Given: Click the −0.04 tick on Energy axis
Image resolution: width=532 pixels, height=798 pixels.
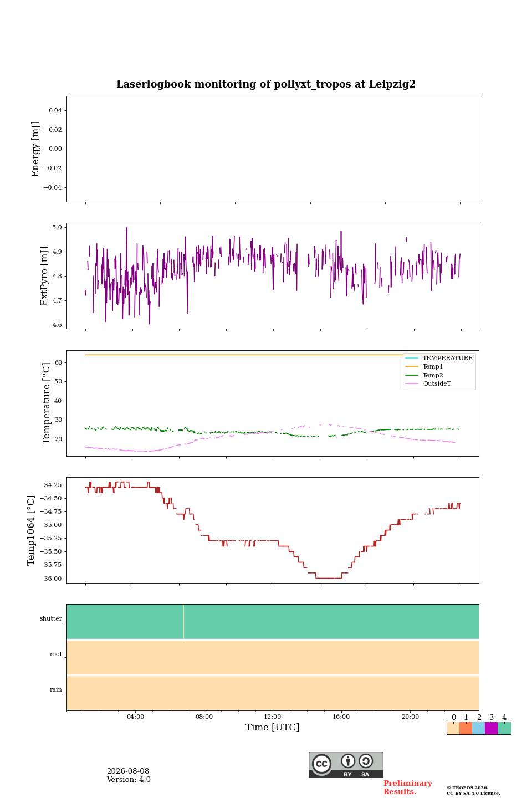Looking at the screenshot, I should tap(53, 187).
